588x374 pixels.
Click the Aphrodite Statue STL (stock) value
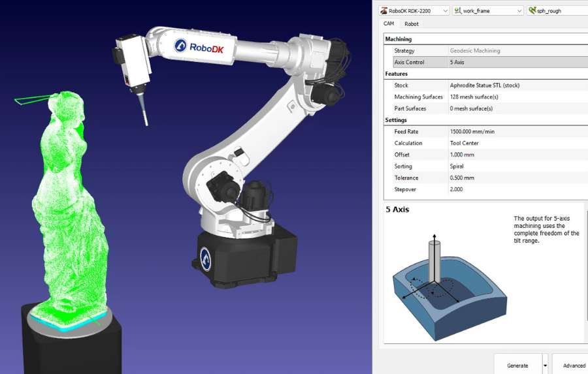[x=485, y=86]
